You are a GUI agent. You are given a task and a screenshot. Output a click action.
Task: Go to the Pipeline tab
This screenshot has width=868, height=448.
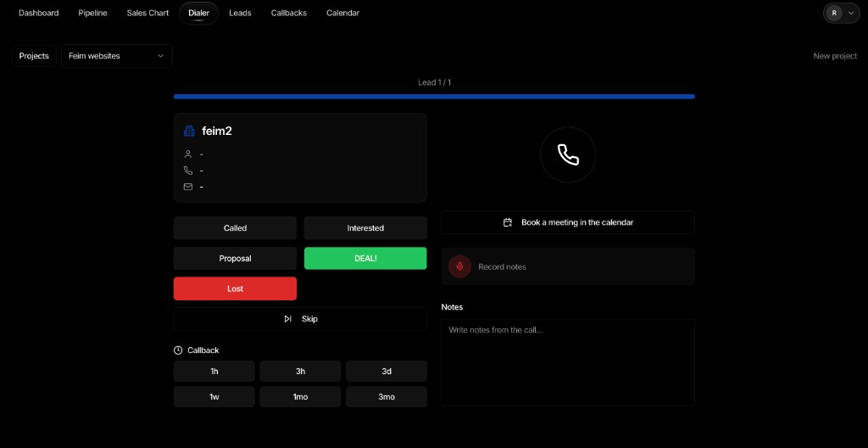pyautogui.click(x=92, y=13)
